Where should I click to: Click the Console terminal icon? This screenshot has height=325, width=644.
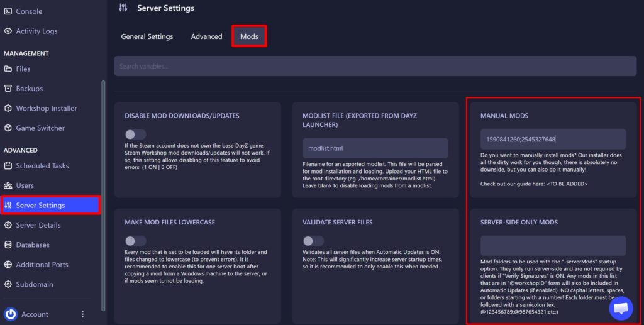click(x=8, y=11)
